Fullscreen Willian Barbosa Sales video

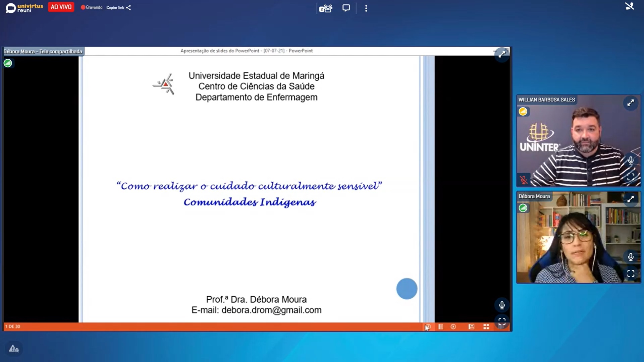[x=631, y=177]
